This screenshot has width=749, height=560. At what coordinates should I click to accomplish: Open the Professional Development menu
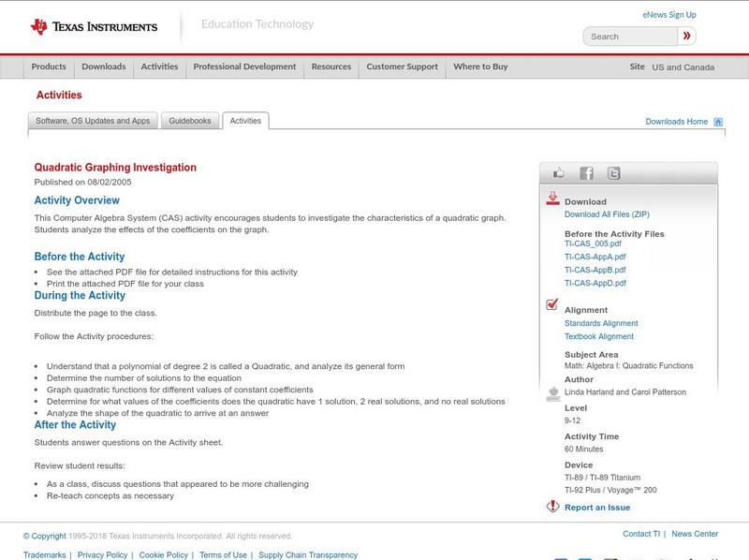point(244,66)
